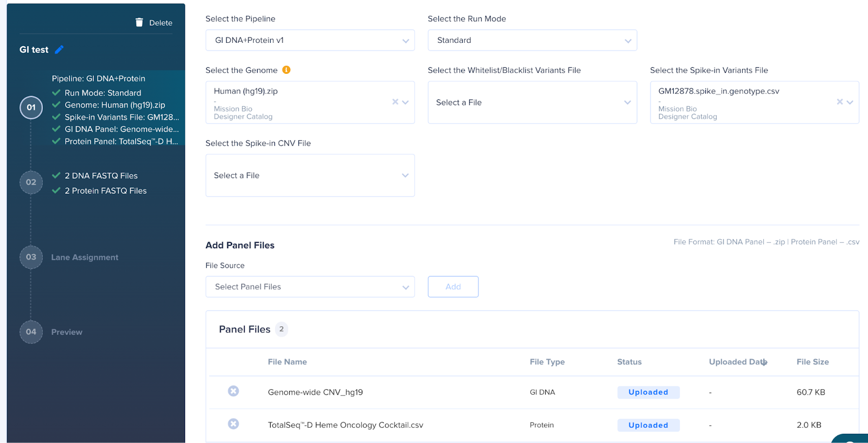Viewport: 868px width, 443px height.
Task: Click the Genome info icon
Action: click(286, 70)
